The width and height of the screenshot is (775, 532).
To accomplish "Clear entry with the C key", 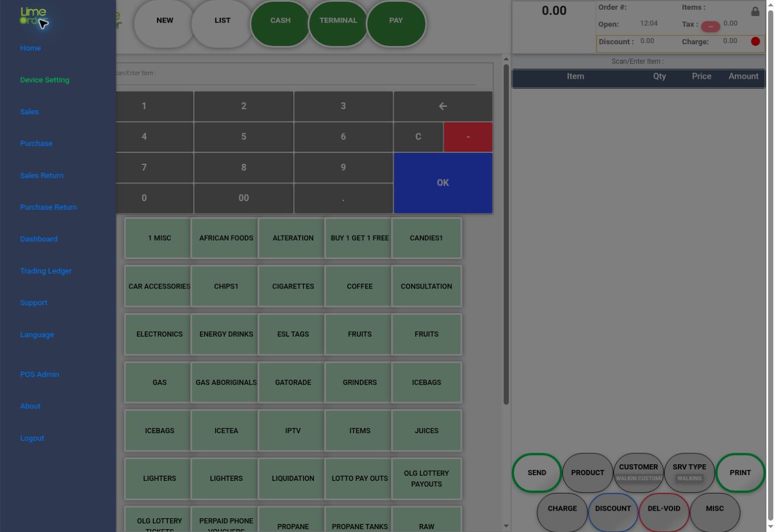I will pos(418,137).
